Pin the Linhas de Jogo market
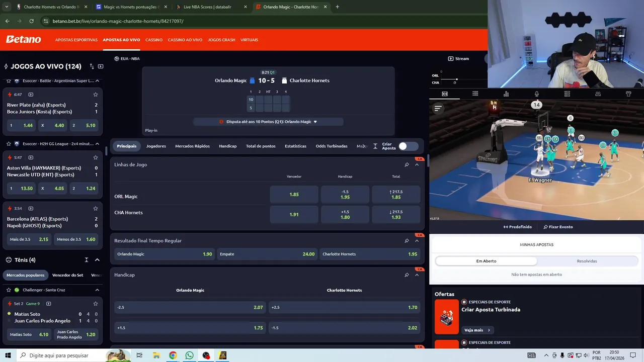Viewport: 644px width, 362px height. (407, 165)
